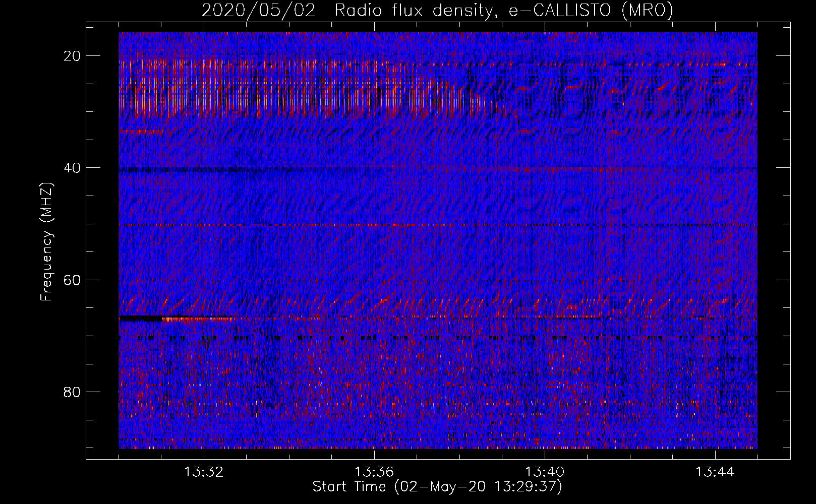Click the 13:44 time tick label
Viewport: 816px width, 504px height.
(715, 472)
